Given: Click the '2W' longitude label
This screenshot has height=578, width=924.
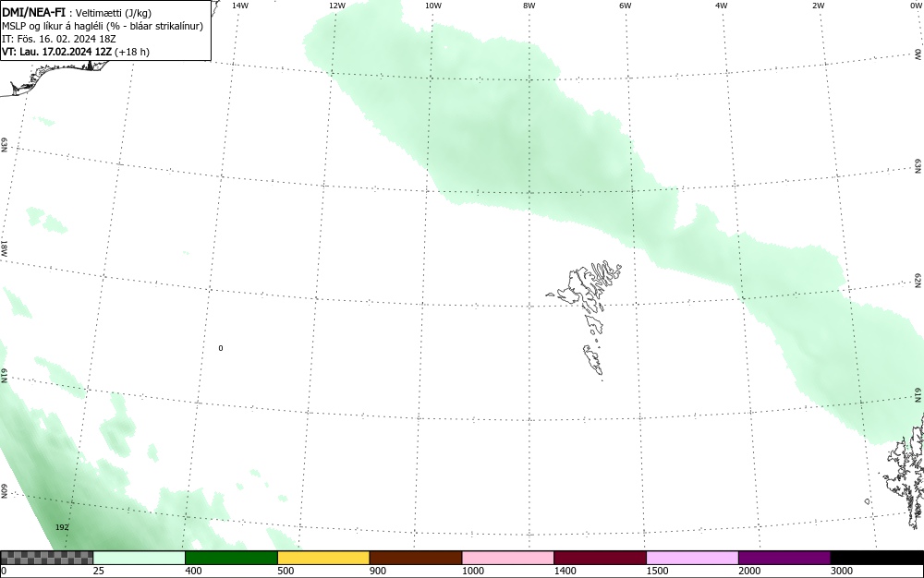Looking at the screenshot, I should tap(818, 6).
